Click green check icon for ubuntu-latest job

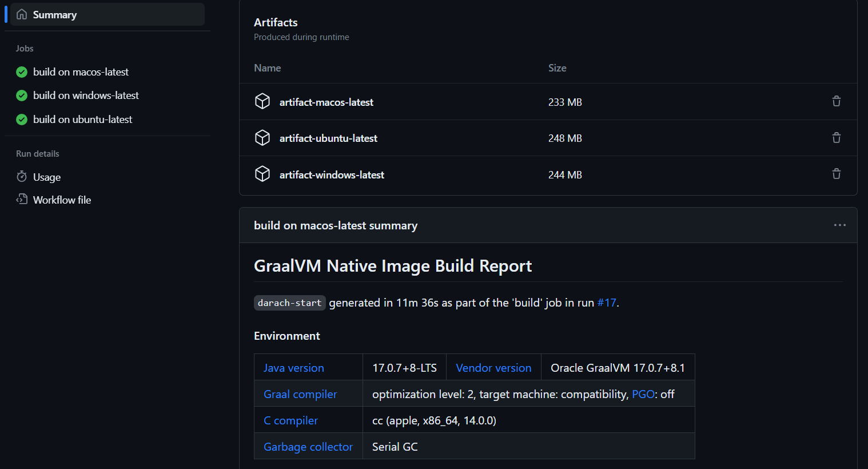pos(22,120)
